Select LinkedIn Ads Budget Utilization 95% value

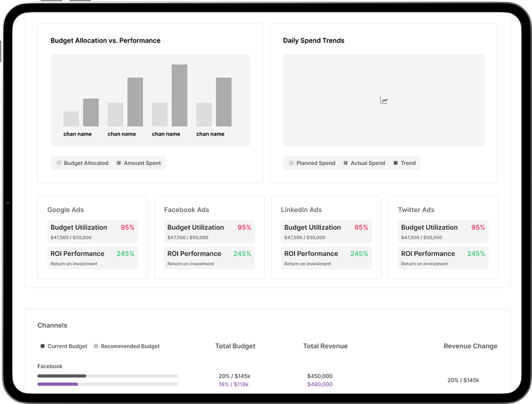click(x=361, y=227)
